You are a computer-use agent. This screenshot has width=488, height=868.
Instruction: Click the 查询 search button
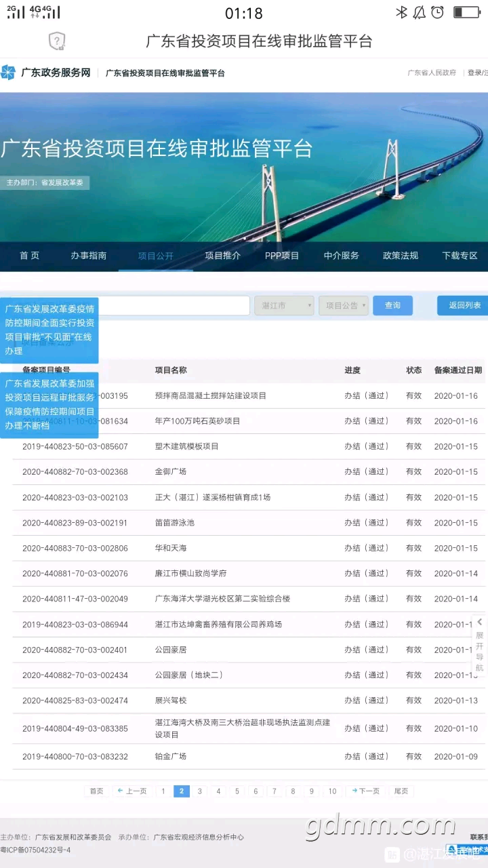393,306
